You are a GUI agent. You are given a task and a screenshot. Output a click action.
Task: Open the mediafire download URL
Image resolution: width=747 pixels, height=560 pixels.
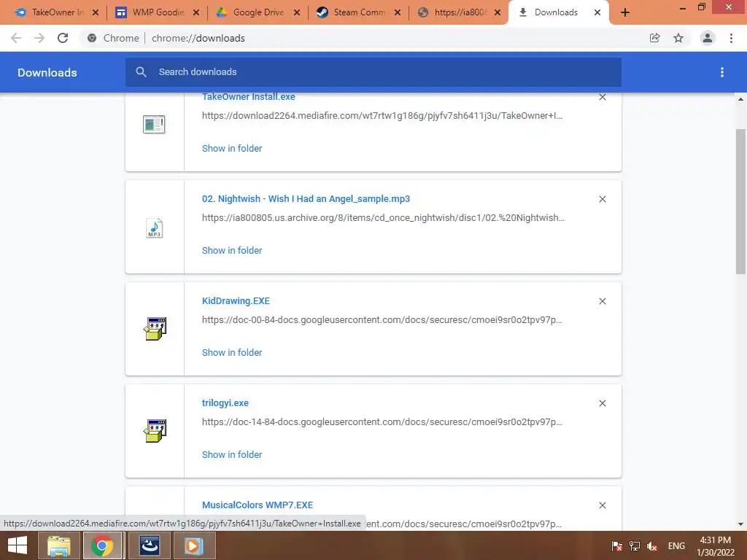tap(382, 116)
